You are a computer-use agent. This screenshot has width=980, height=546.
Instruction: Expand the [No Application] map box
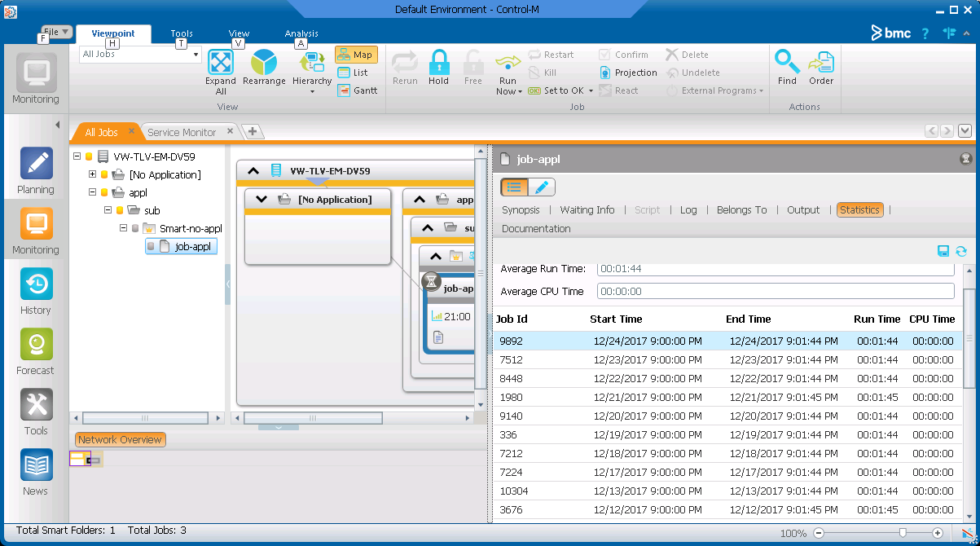[x=261, y=199]
